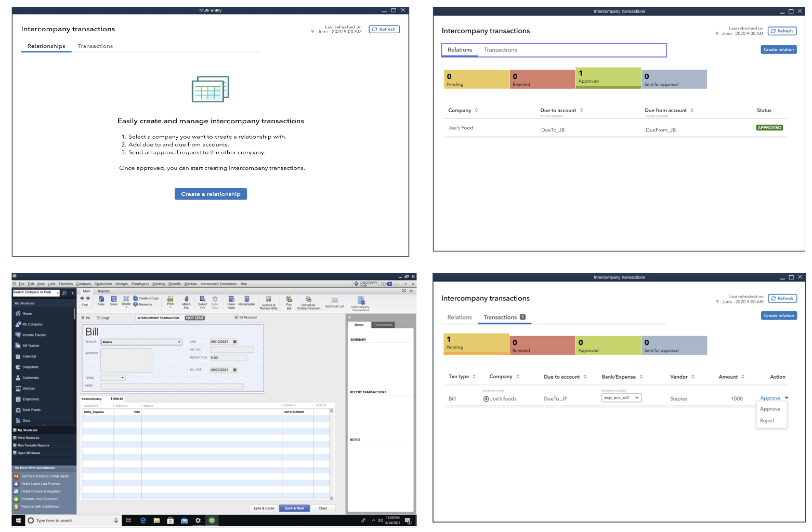Open the Bill Tracker shortcut
The image size is (812, 532).
(28, 345)
